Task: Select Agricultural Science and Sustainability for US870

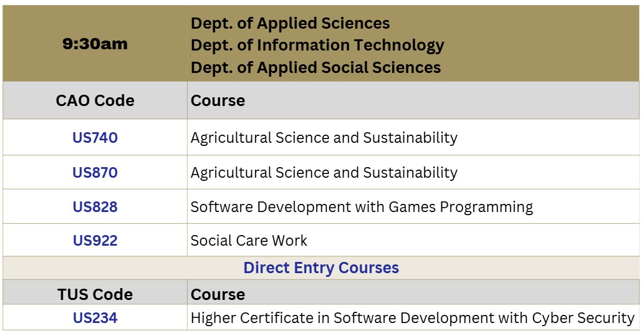Action: [x=324, y=173]
